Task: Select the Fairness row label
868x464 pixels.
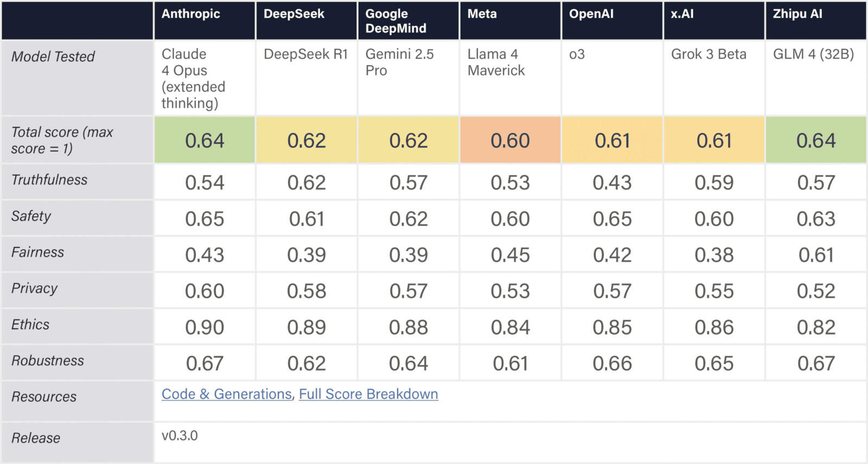Action: click(x=38, y=252)
